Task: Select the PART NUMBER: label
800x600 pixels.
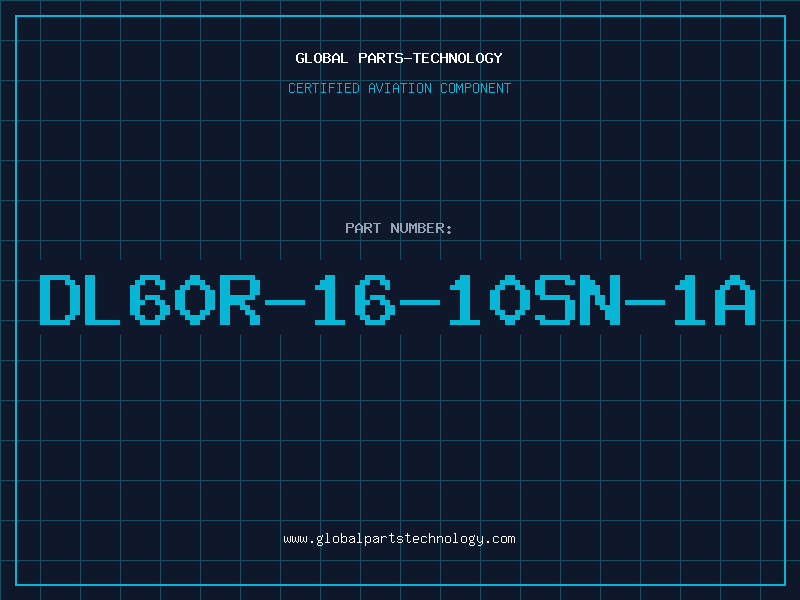Action: pyautogui.click(x=398, y=228)
